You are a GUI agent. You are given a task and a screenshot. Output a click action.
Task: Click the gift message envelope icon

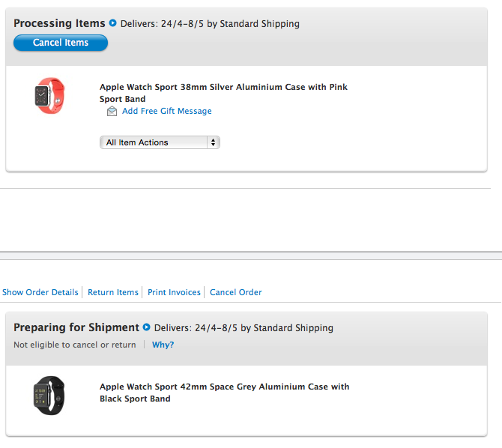(x=112, y=111)
